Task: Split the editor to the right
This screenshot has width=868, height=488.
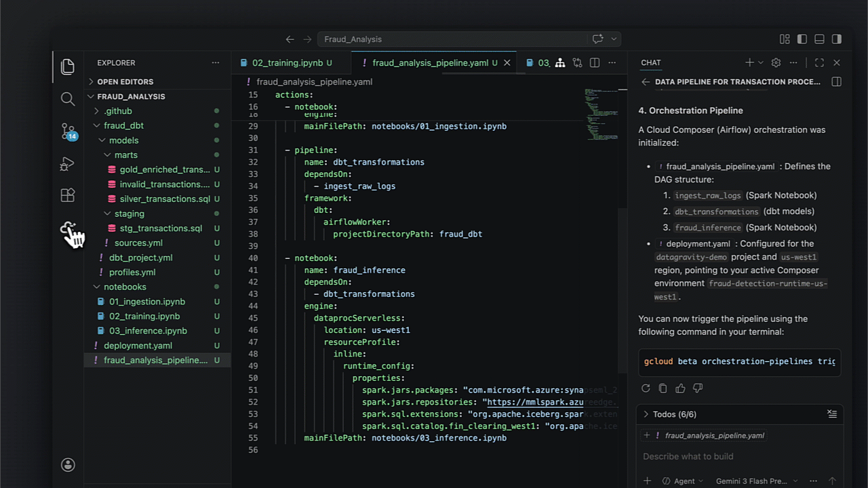Action: point(595,62)
